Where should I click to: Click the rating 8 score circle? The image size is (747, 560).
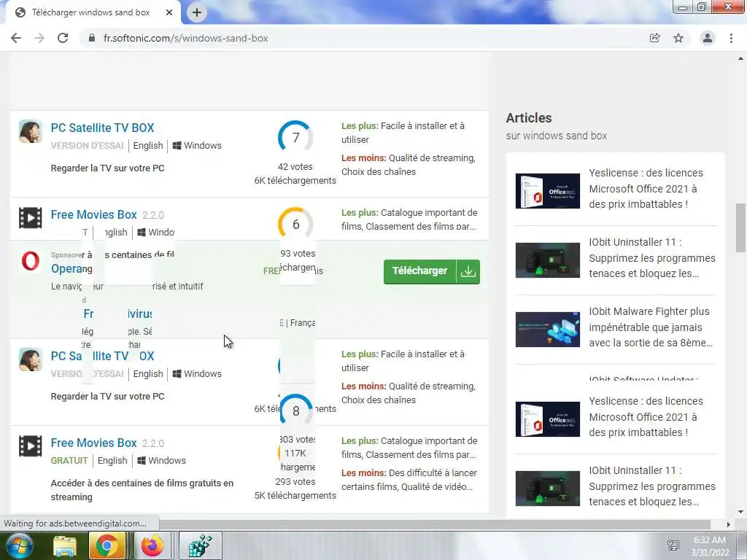coord(295,411)
